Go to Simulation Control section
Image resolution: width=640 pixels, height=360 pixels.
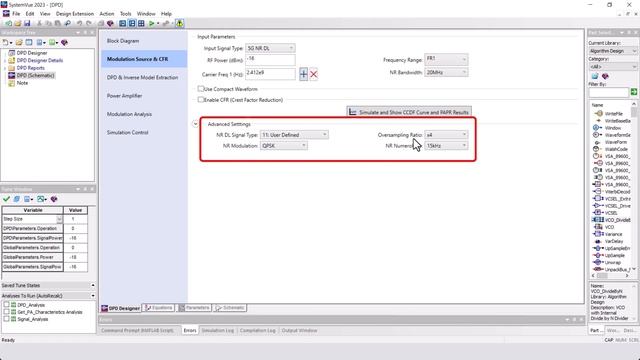click(128, 132)
